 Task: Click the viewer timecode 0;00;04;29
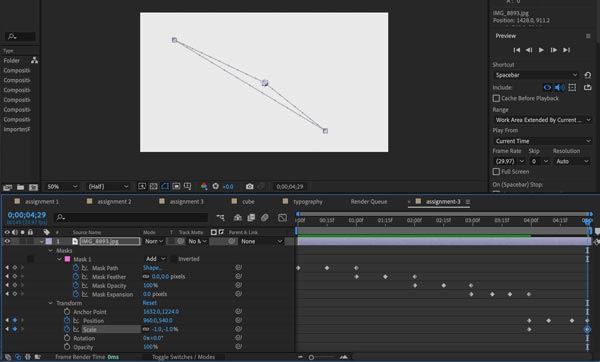(290, 187)
